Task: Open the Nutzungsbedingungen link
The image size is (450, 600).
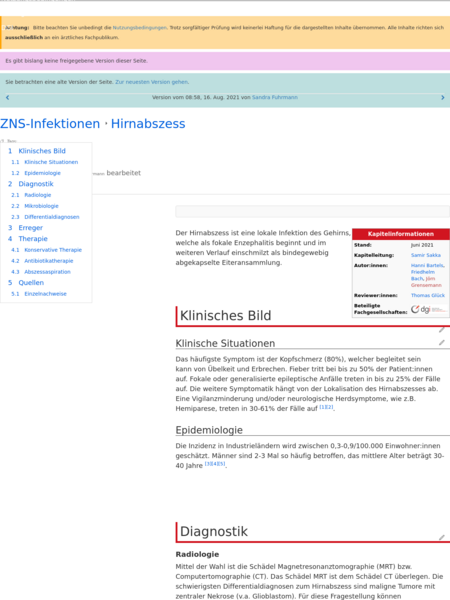Action: pos(140,28)
